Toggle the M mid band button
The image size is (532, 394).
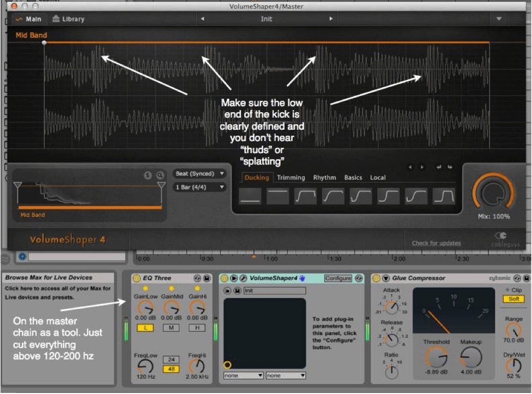(x=171, y=328)
